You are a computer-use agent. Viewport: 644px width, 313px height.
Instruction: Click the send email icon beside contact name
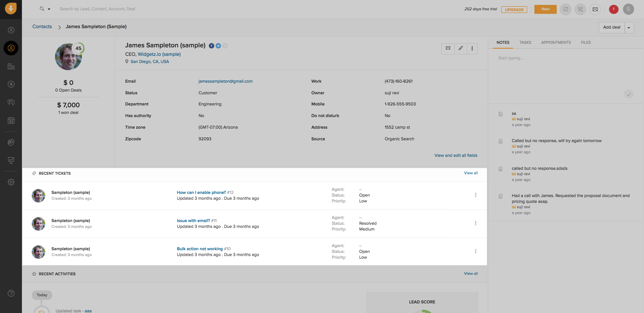tap(448, 48)
